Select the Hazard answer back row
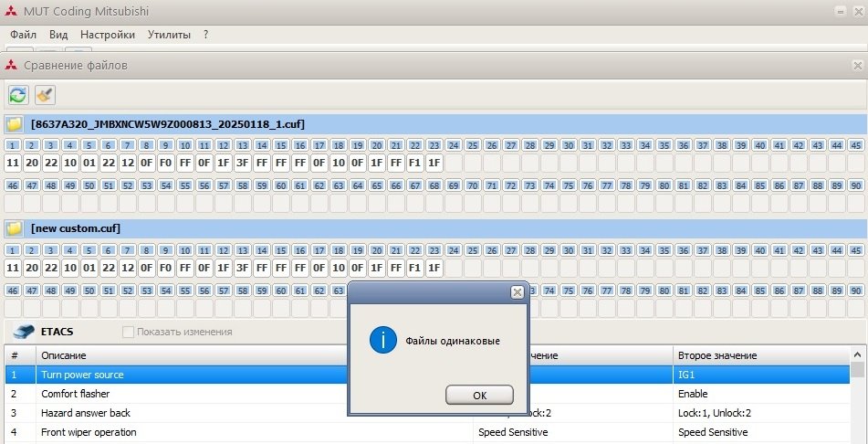 427,413
